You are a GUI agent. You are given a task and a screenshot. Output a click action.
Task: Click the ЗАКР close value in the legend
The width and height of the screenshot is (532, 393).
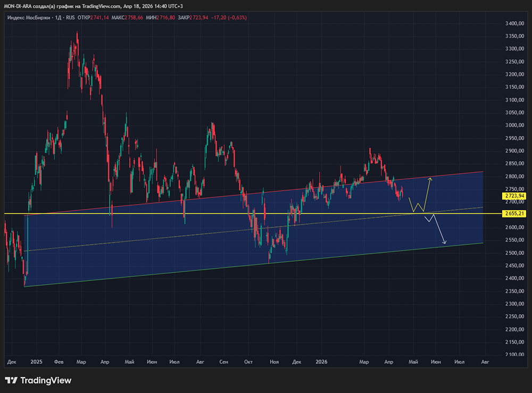[193, 18]
